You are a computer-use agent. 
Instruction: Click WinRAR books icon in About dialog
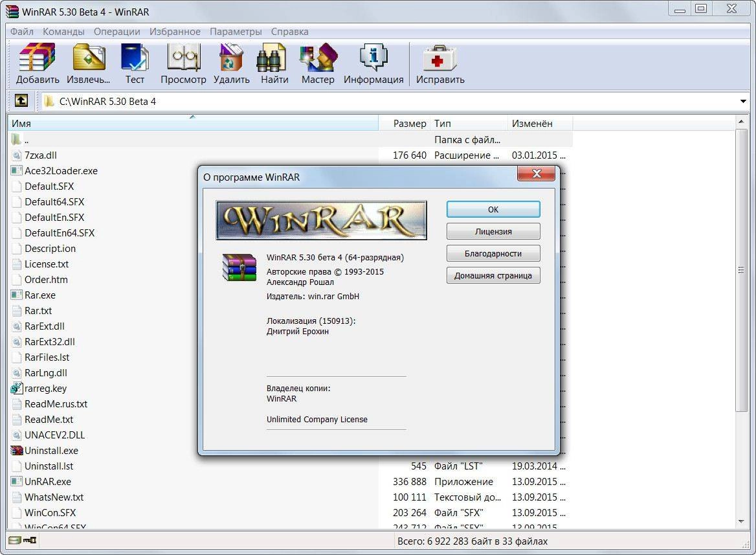coord(239,267)
